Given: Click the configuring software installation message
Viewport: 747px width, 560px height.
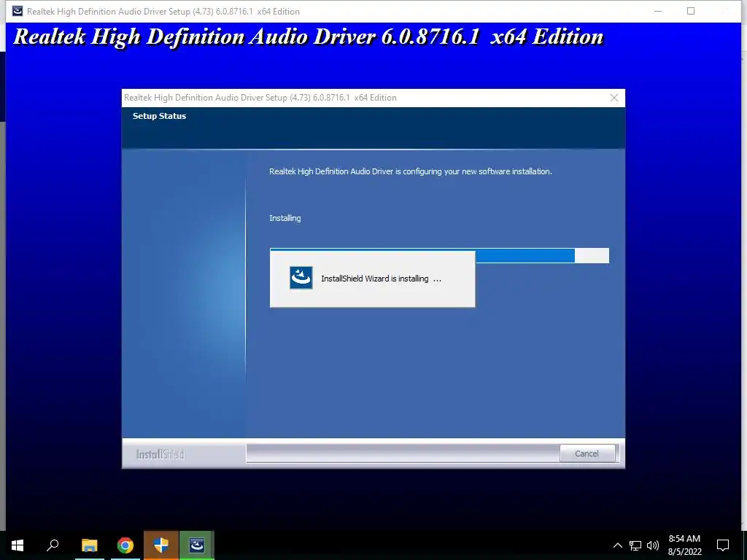Looking at the screenshot, I should coord(410,171).
